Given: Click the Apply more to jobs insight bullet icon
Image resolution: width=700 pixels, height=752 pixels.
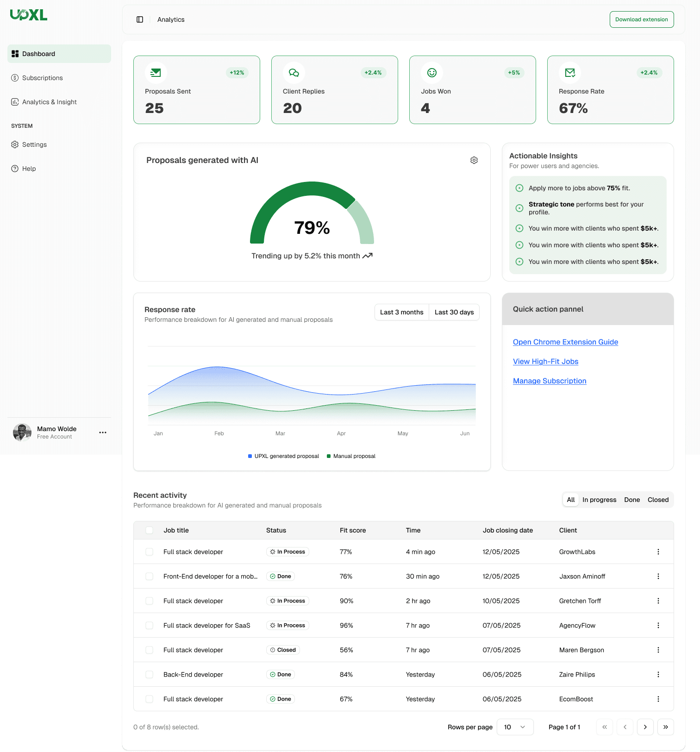Looking at the screenshot, I should (x=519, y=188).
